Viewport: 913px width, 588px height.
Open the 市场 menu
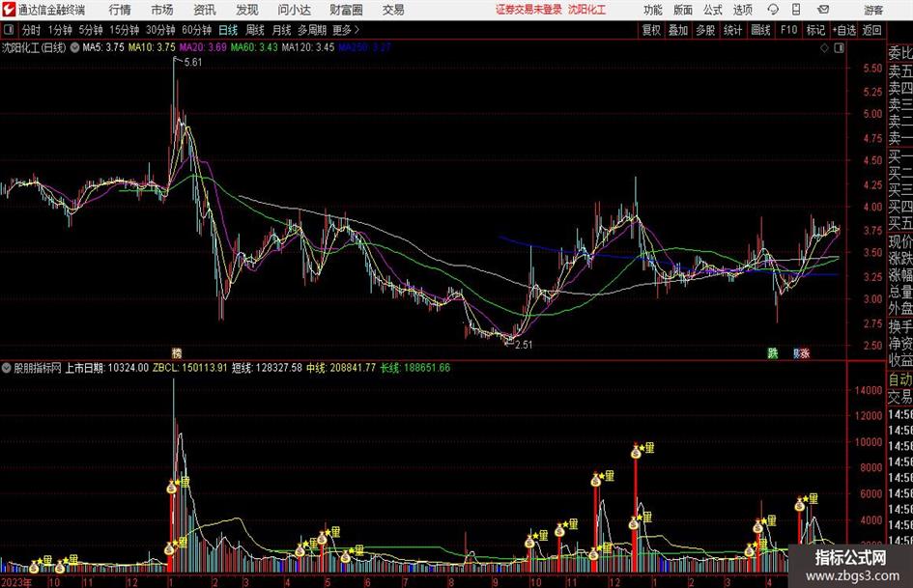pyautogui.click(x=162, y=10)
